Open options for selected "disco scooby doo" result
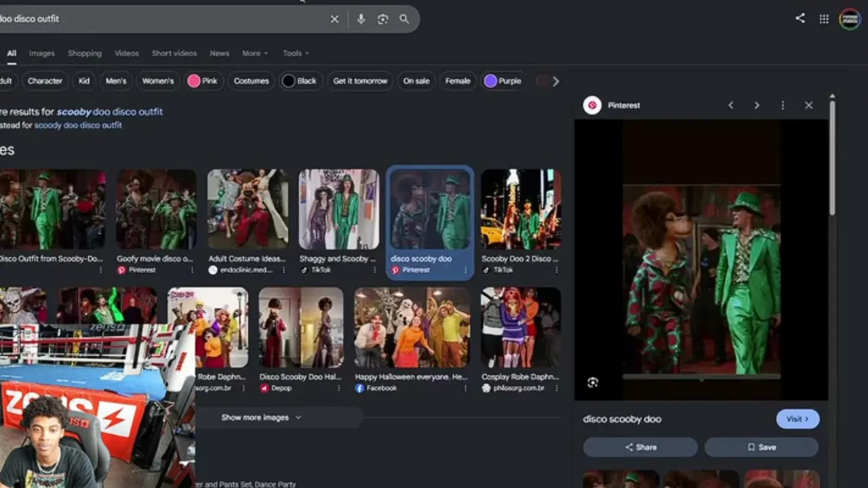The image size is (868, 488). tap(465, 270)
